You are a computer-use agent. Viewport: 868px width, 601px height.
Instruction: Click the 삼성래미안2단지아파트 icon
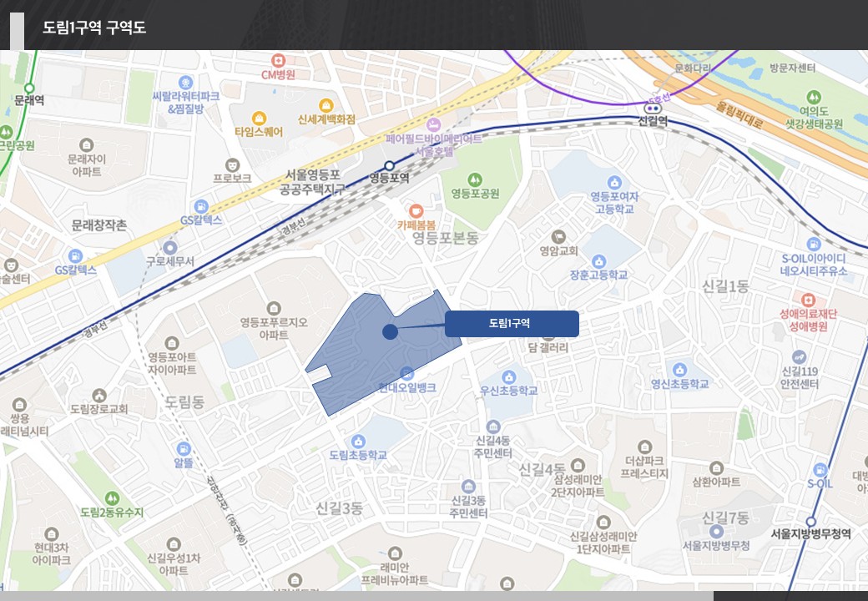point(578,465)
